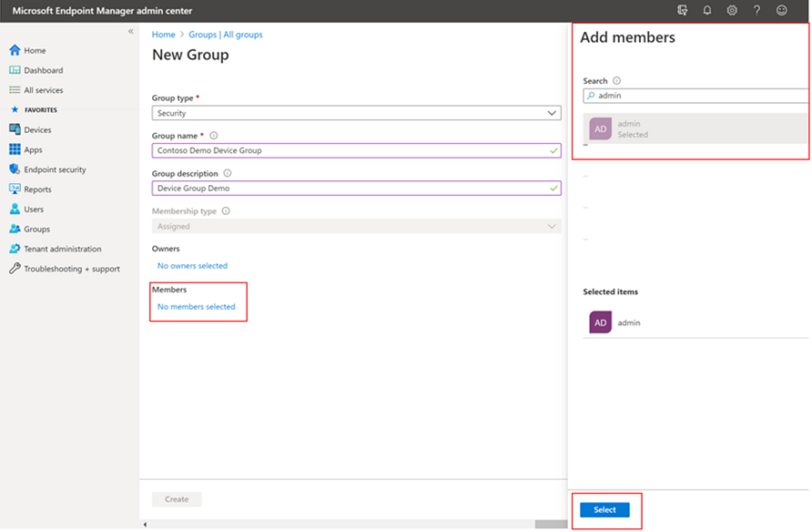Screen dimensions: 812x532
Task: Click the Search field containing admin
Action: [695, 96]
